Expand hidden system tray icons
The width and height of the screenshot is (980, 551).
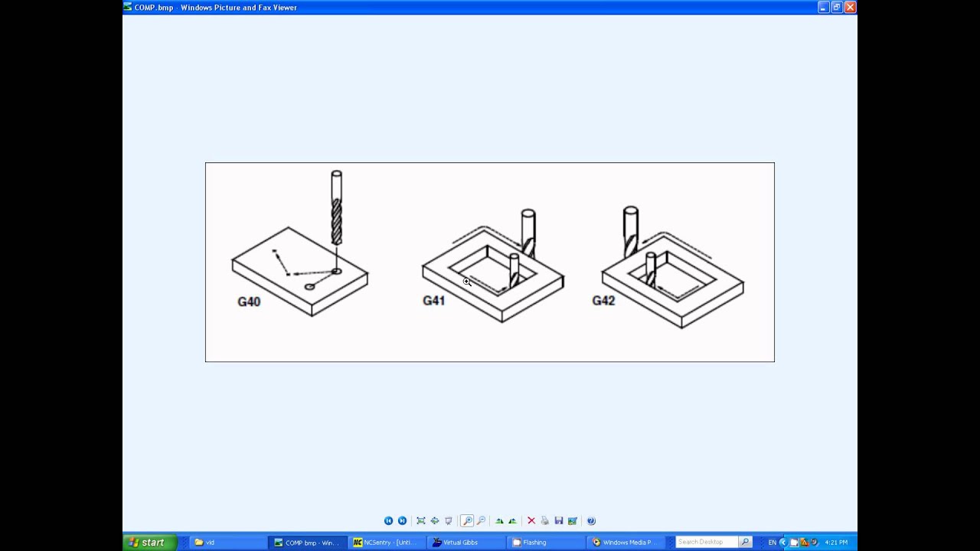[x=782, y=543]
